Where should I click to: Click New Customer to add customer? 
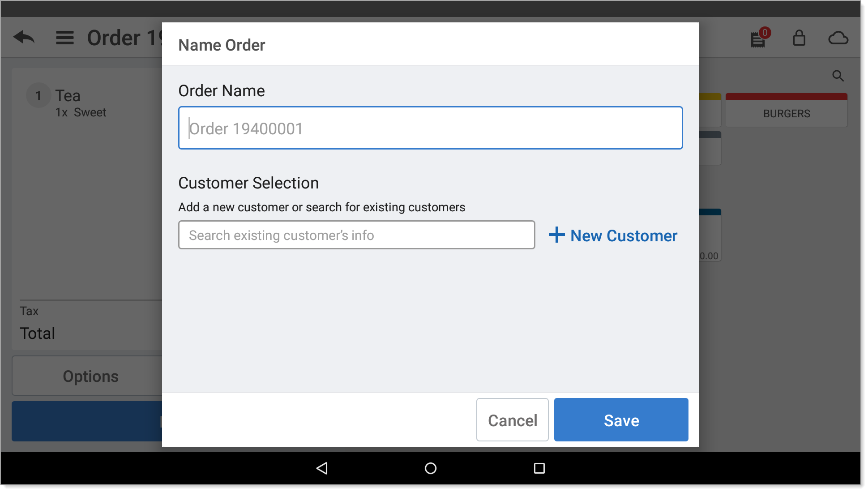click(x=613, y=235)
